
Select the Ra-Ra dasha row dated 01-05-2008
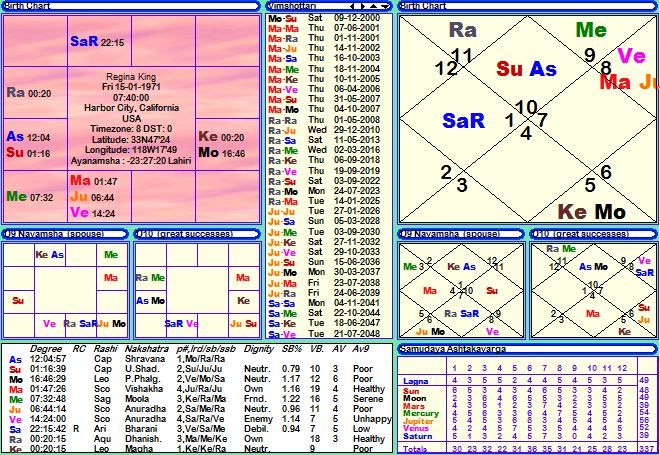pos(325,120)
